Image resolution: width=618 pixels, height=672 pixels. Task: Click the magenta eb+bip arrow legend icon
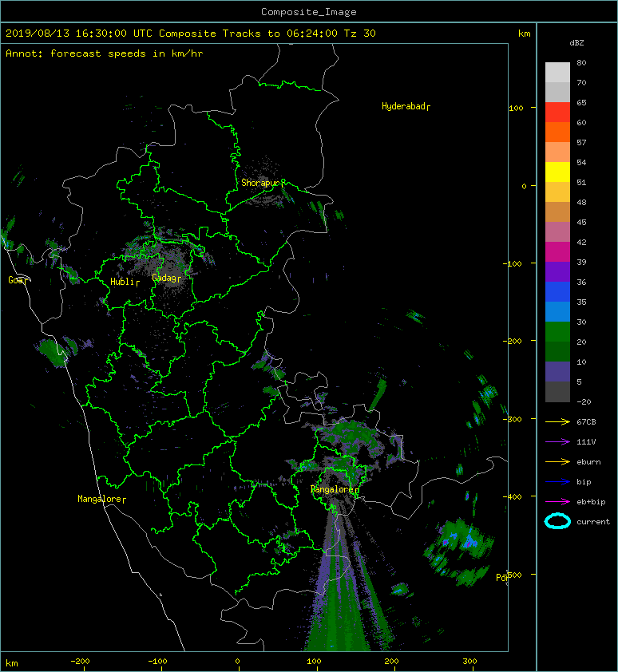click(x=557, y=502)
